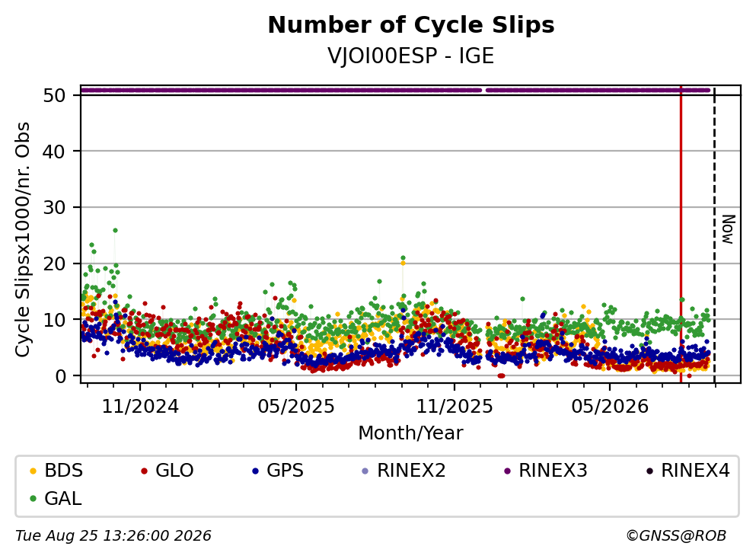Click the BDS orange legend marker

(x=33, y=471)
